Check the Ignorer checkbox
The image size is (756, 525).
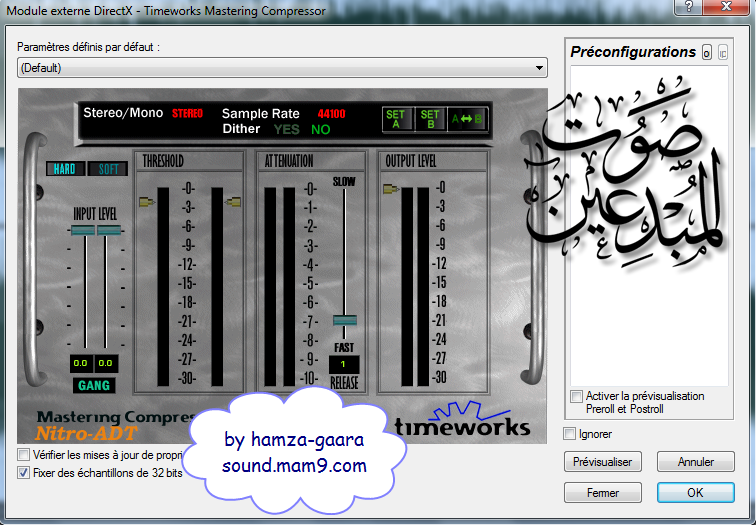coord(569,433)
